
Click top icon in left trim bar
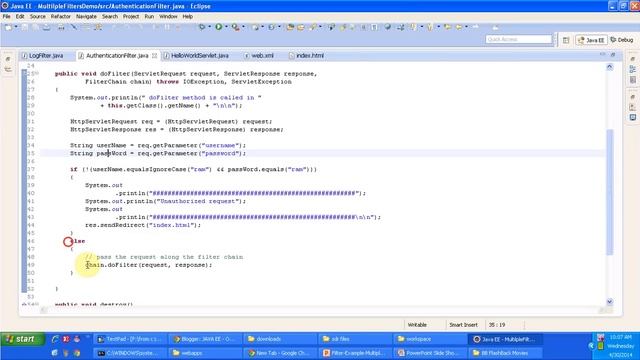8,60
